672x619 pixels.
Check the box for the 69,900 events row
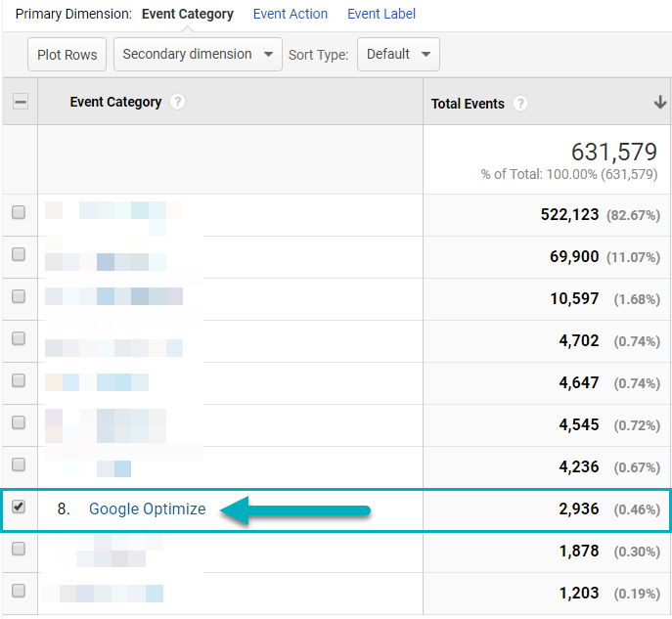click(x=19, y=254)
